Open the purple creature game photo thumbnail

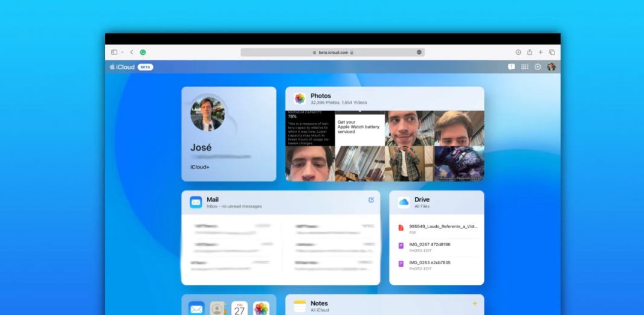(459, 164)
